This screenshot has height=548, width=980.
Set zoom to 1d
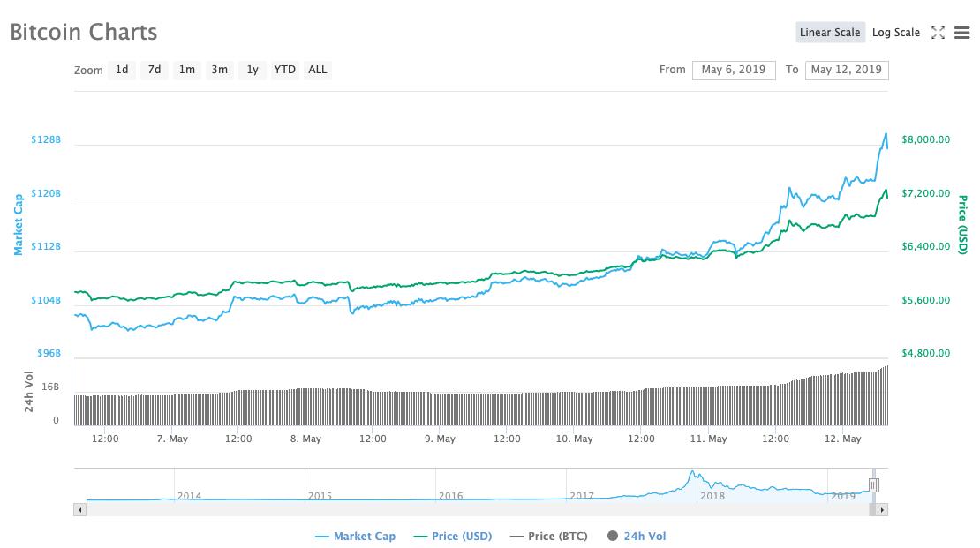(122, 70)
